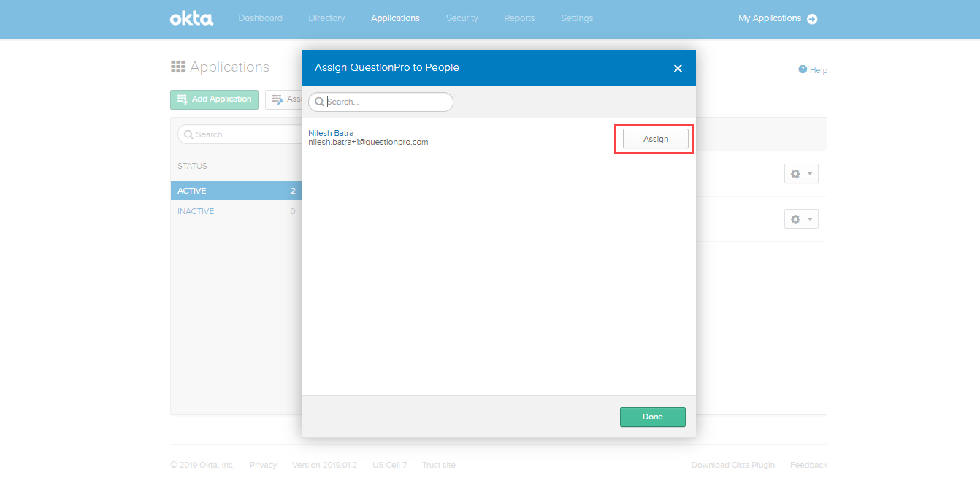This screenshot has width=980, height=486.
Task: Click the STATUS sidebar label
Action: 192,166
